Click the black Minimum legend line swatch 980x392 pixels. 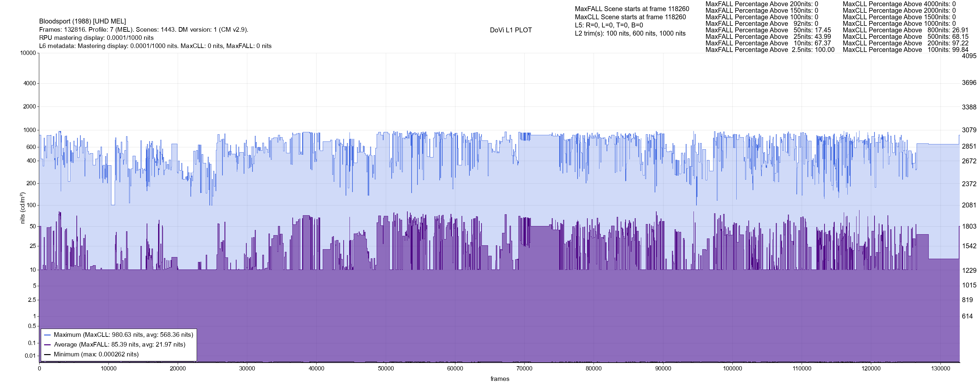48,354
